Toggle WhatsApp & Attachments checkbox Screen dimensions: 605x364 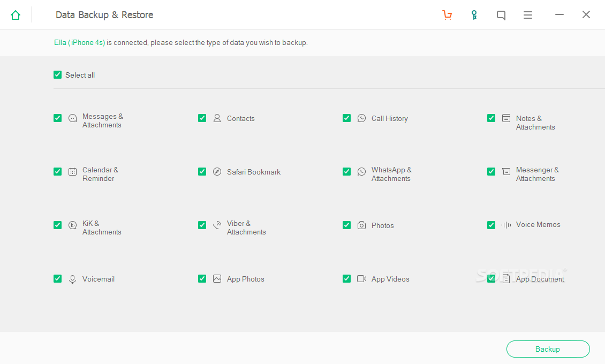pos(346,172)
